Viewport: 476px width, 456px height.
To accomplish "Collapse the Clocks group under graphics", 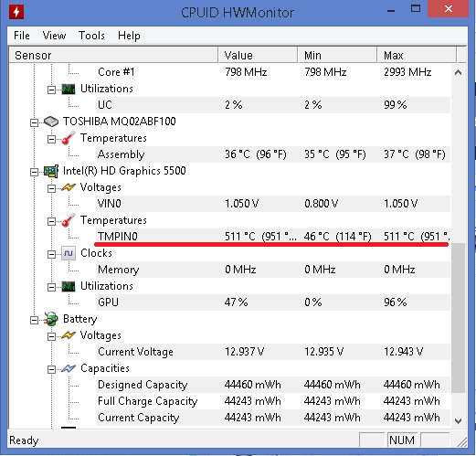I will point(51,254).
